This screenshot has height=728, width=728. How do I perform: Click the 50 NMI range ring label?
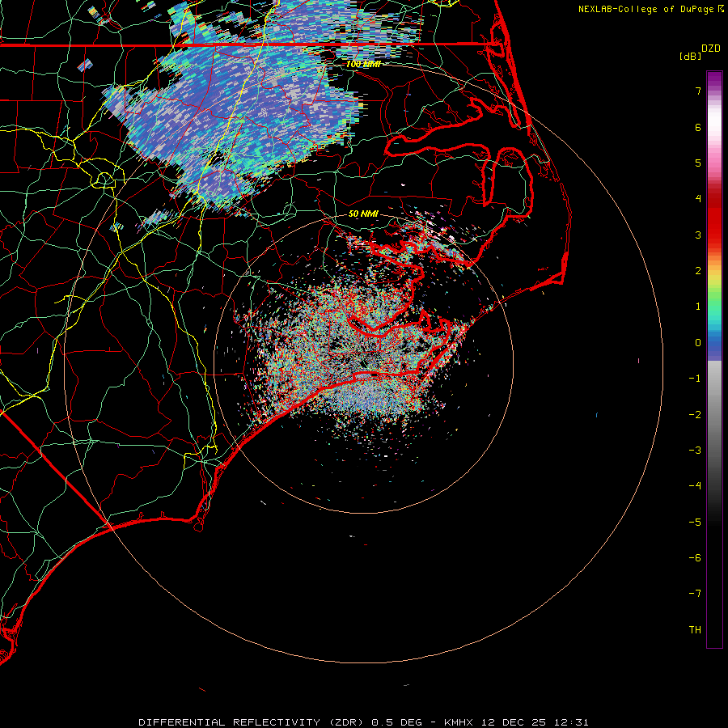pyautogui.click(x=363, y=214)
